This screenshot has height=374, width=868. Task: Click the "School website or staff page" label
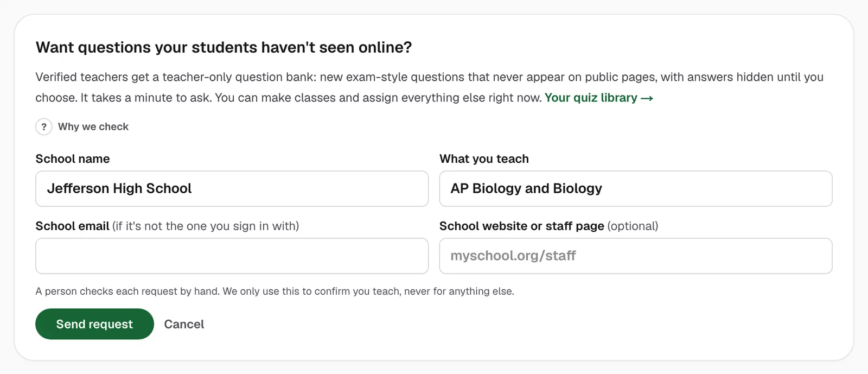522,226
